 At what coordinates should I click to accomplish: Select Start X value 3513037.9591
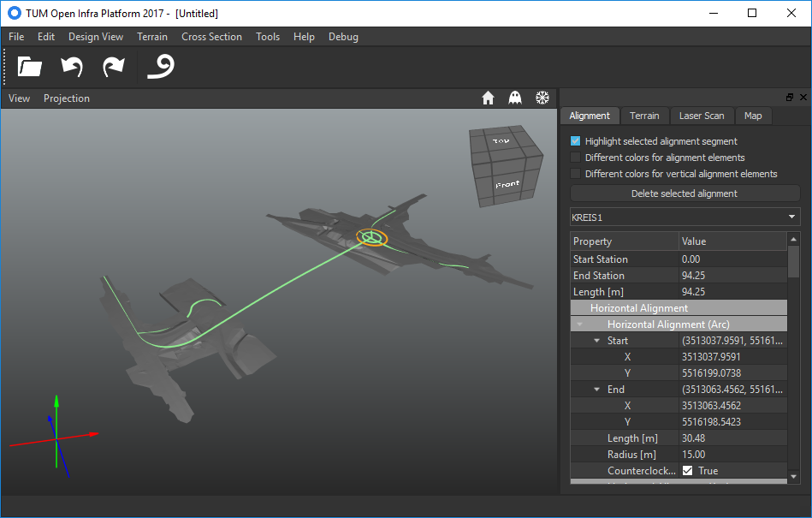[711, 357]
